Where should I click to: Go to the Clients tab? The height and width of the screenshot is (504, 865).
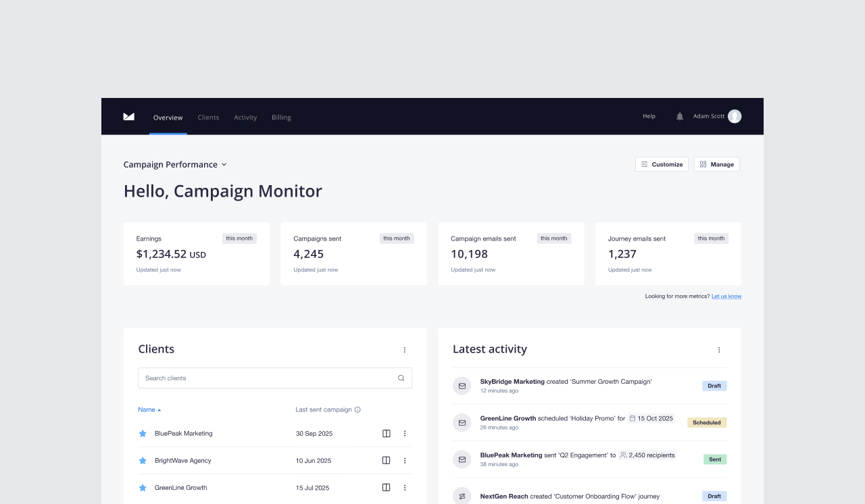point(208,118)
